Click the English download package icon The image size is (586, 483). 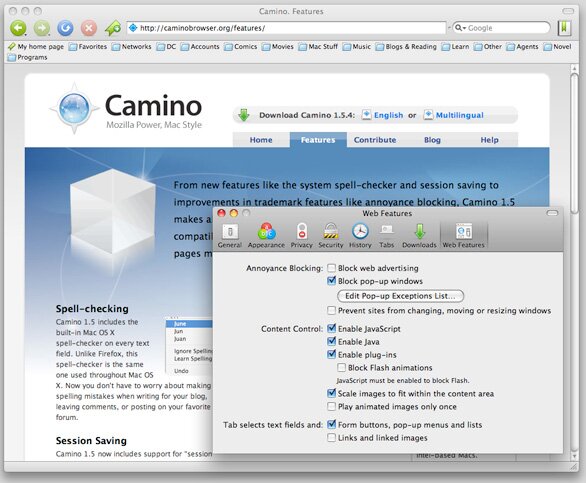367,115
